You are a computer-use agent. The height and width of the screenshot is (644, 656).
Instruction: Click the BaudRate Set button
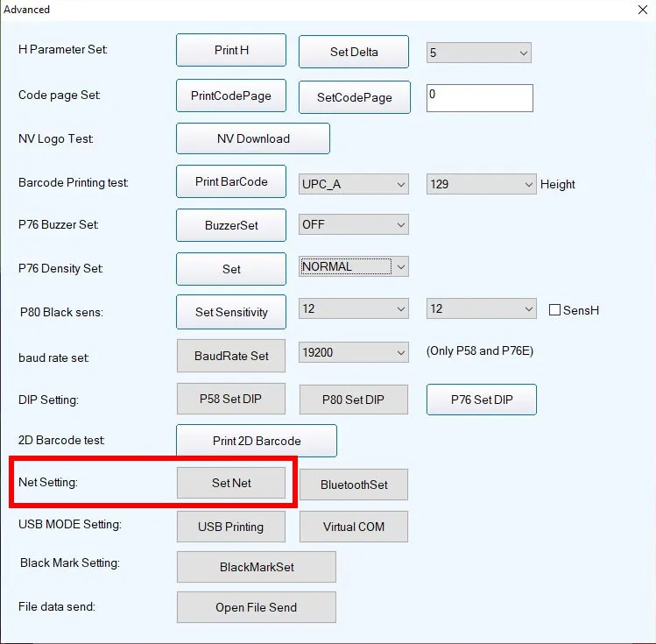coord(231,356)
